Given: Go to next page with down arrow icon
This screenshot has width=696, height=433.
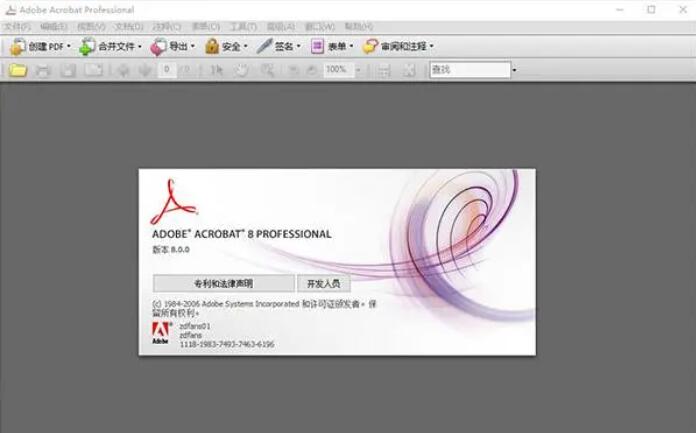Looking at the screenshot, I should (x=145, y=70).
